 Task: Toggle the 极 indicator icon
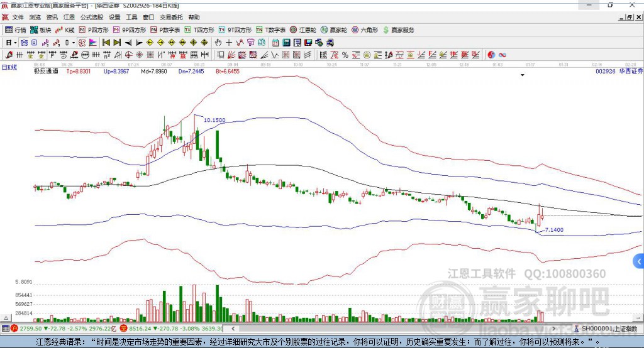click(82, 43)
